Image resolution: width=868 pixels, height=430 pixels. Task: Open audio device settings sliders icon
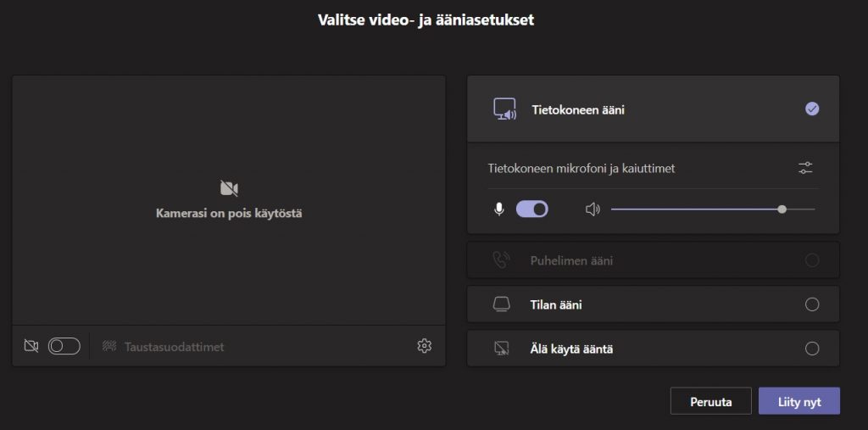[805, 168]
